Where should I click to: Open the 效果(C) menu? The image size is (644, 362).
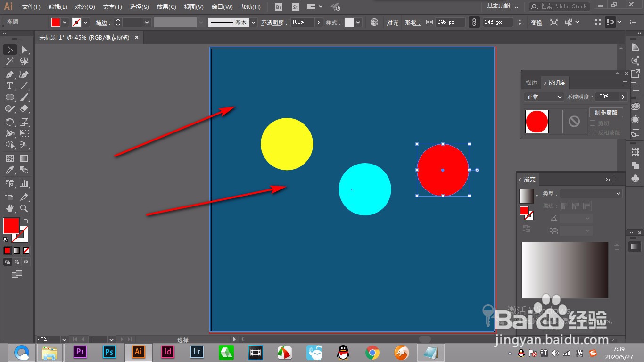click(166, 7)
